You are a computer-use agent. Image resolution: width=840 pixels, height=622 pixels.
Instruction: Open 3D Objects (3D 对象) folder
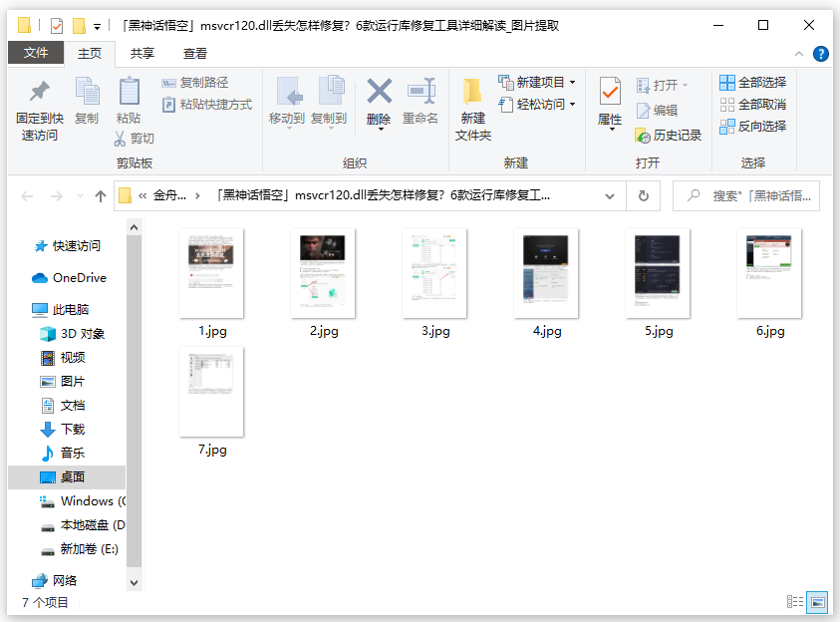73,334
